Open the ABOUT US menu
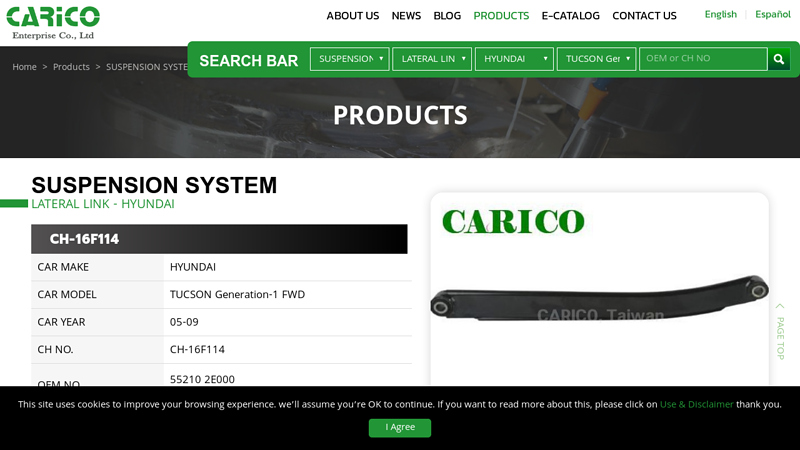Viewport: 800px width, 450px height. [x=353, y=16]
